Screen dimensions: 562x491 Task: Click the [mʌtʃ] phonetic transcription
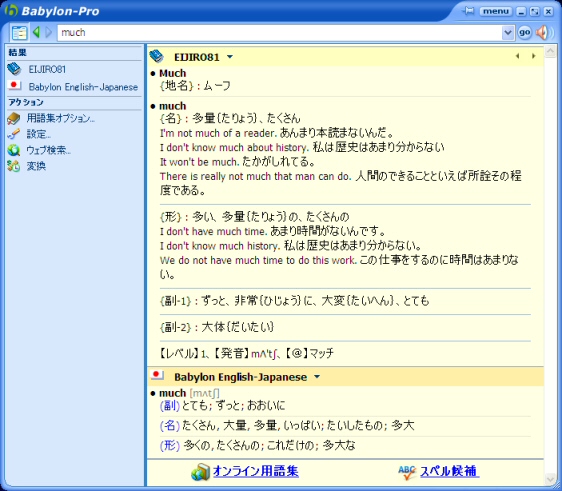(x=204, y=394)
